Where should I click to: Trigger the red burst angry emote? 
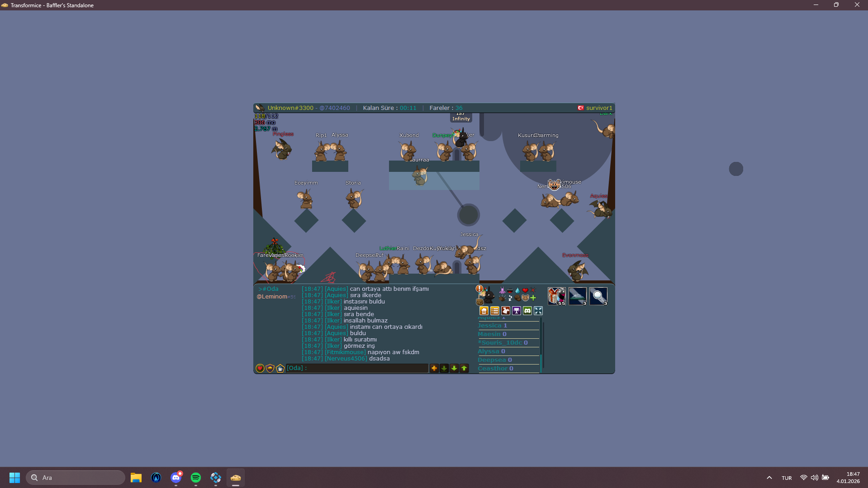(533, 290)
